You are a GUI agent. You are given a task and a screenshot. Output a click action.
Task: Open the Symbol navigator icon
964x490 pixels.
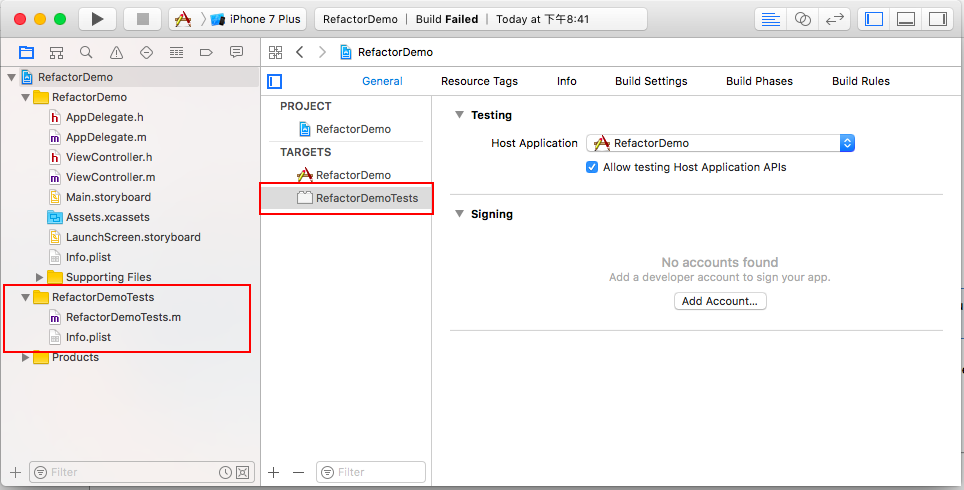pyautogui.click(x=57, y=52)
